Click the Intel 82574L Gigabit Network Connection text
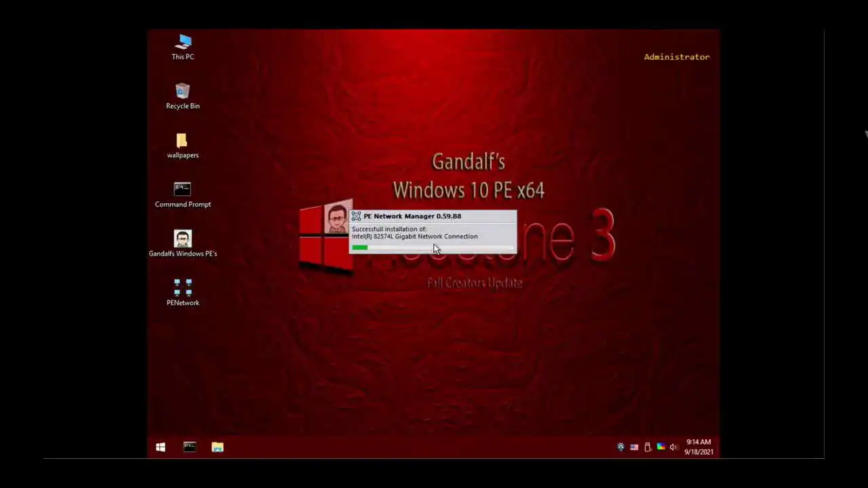Viewport: 868px width, 488px height. tap(414, 237)
